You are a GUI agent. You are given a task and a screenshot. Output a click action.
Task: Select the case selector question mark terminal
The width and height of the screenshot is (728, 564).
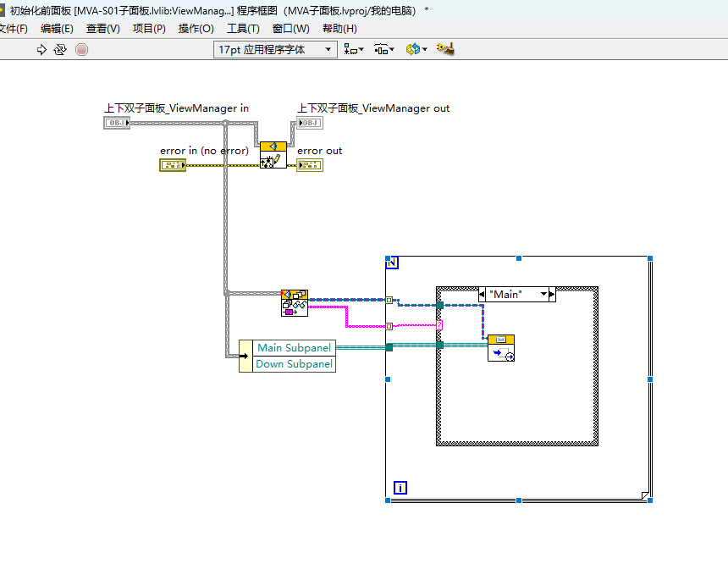click(x=439, y=325)
